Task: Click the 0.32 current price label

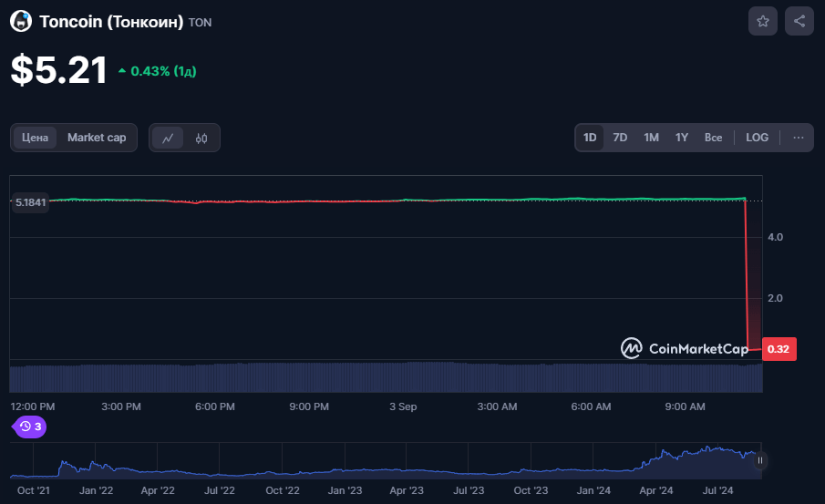Action: click(x=779, y=349)
